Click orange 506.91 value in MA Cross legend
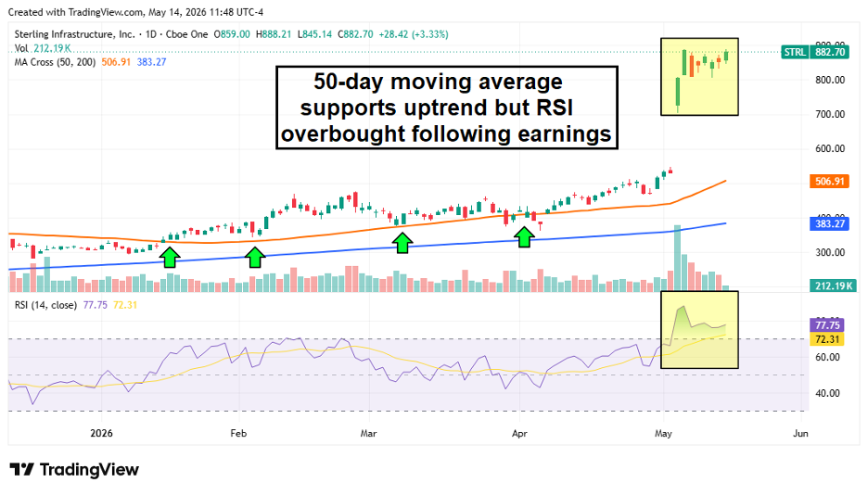Viewport: 868px width, 495px height. click(x=116, y=62)
